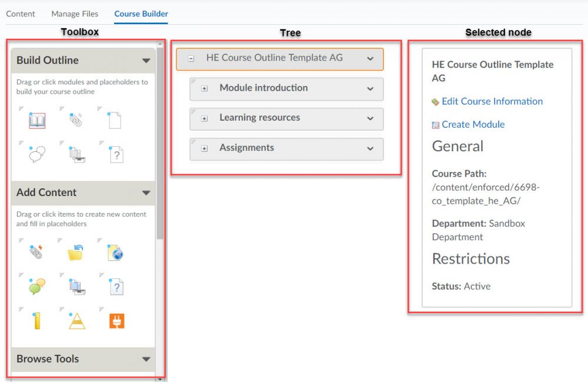This screenshot has width=588, height=382.
Task: Collapse the Add Content toolbox section
Action: coord(146,193)
